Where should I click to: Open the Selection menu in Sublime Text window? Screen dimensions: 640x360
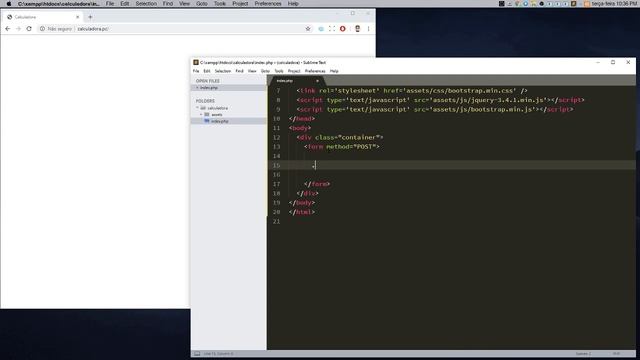click(223, 71)
